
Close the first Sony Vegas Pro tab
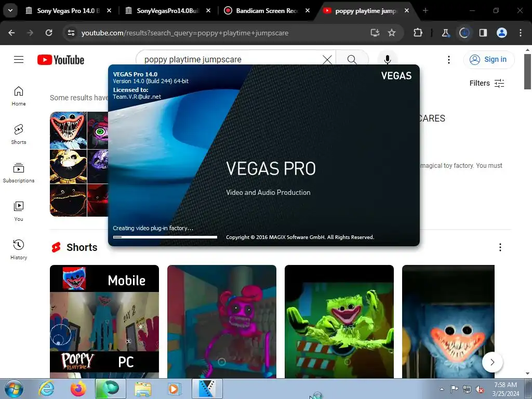[x=109, y=10]
